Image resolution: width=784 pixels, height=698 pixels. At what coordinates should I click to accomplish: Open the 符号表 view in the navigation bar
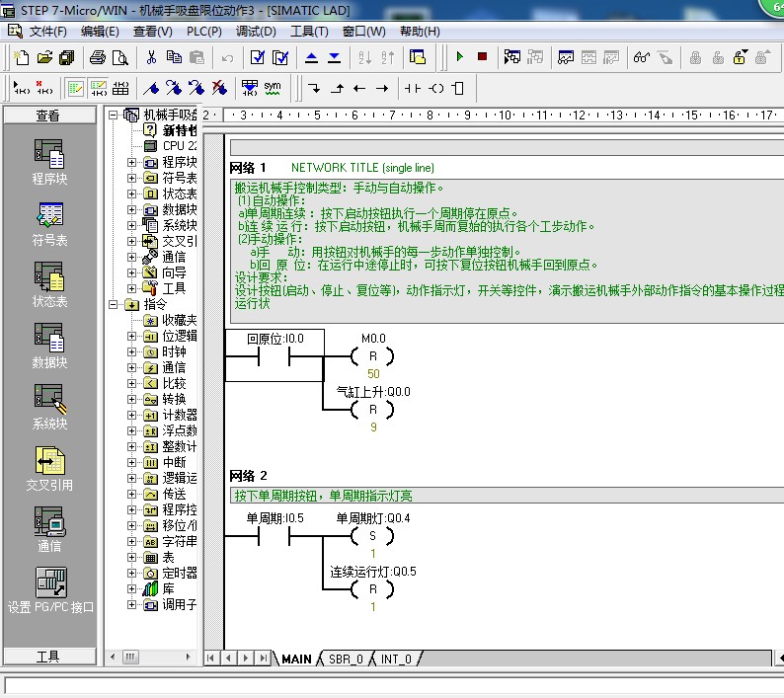click(49, 224)
